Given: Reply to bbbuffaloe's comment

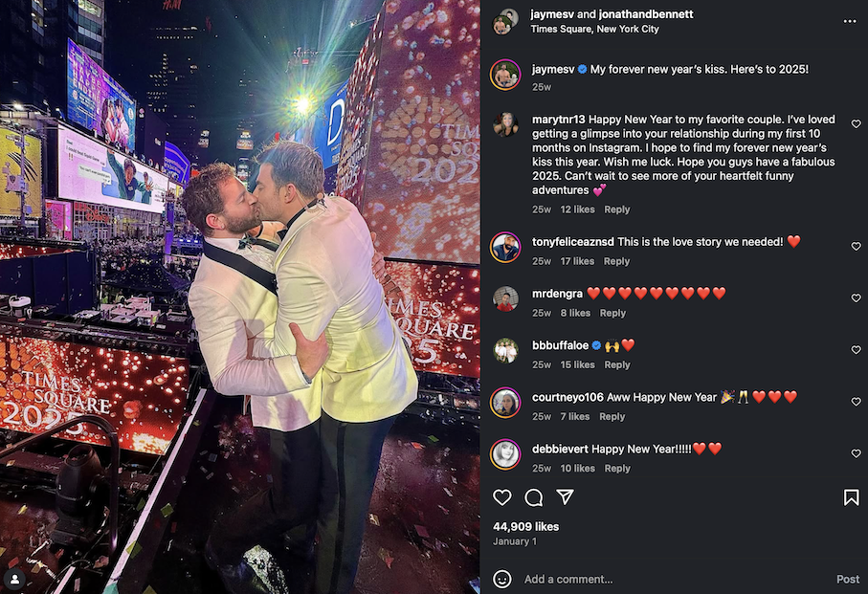Looking at the screenshot, I should [617, 365].
